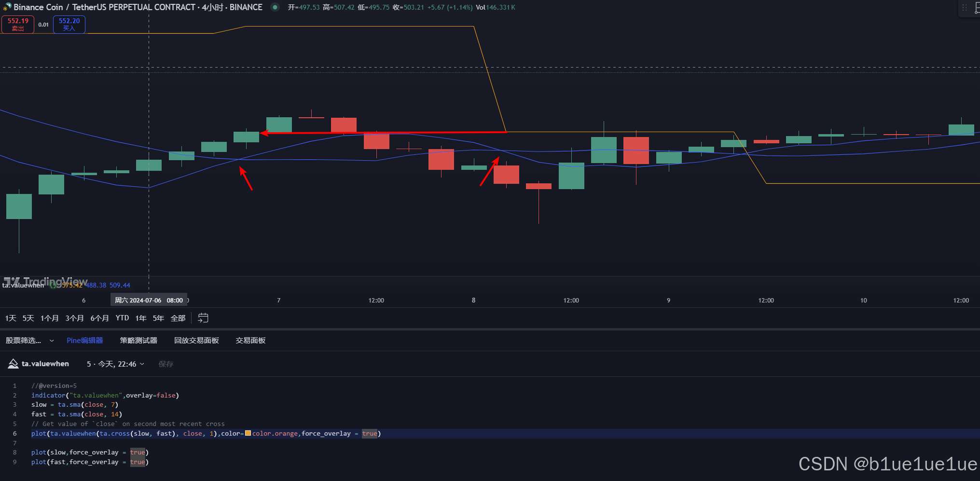Screen dimensions: 980x481
Task: Open the go-to-date calendar icon
Action: (x=203, y=318)
